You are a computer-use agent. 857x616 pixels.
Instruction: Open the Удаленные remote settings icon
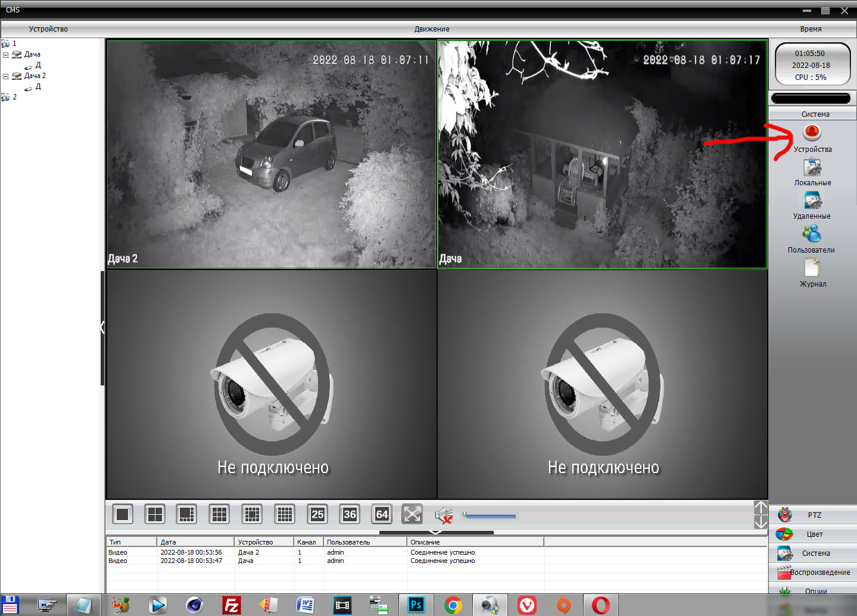tap(812, 201)
